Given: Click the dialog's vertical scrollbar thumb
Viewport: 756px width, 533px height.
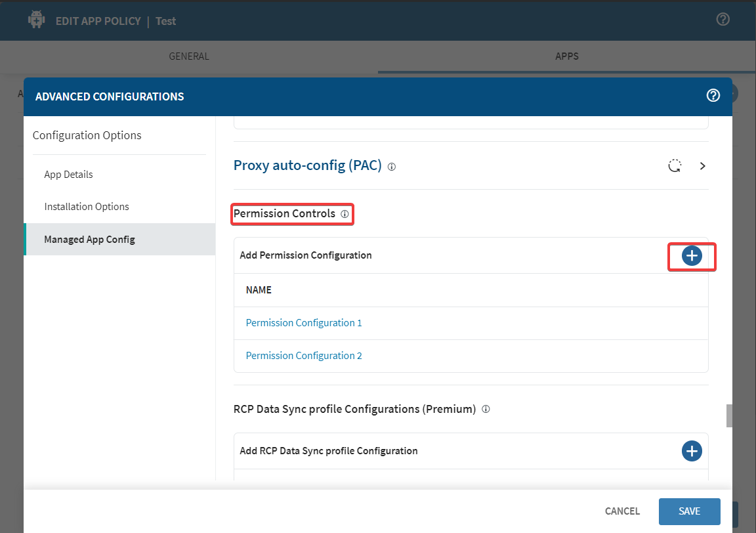Looking at the screenshot, I should (x=728, y=416).
